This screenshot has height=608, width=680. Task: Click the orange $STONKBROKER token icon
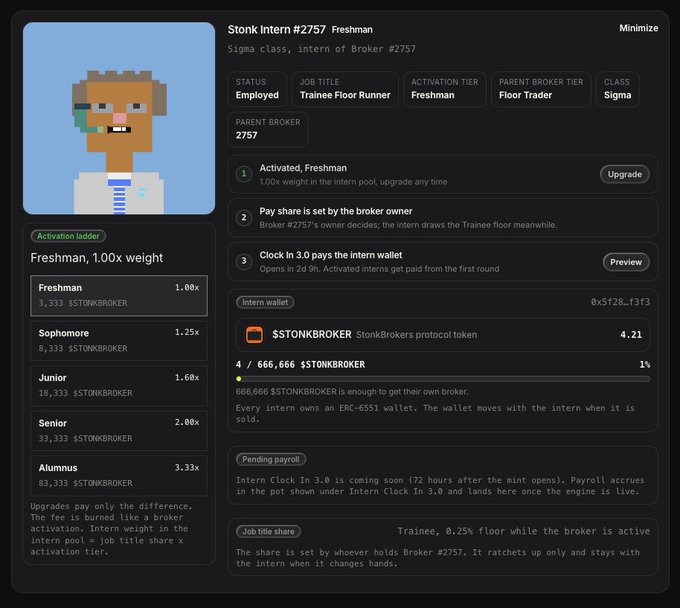255,335
